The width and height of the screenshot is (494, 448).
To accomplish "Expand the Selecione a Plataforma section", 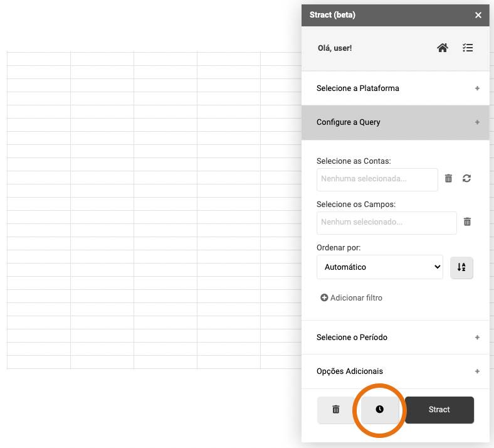I will pos(395,88).
